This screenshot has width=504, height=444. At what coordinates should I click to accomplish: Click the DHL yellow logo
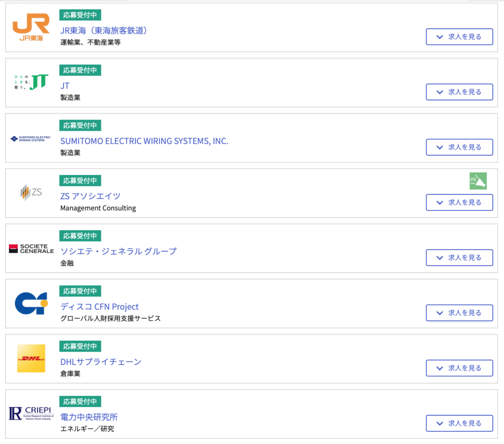[x=31, y=358]
